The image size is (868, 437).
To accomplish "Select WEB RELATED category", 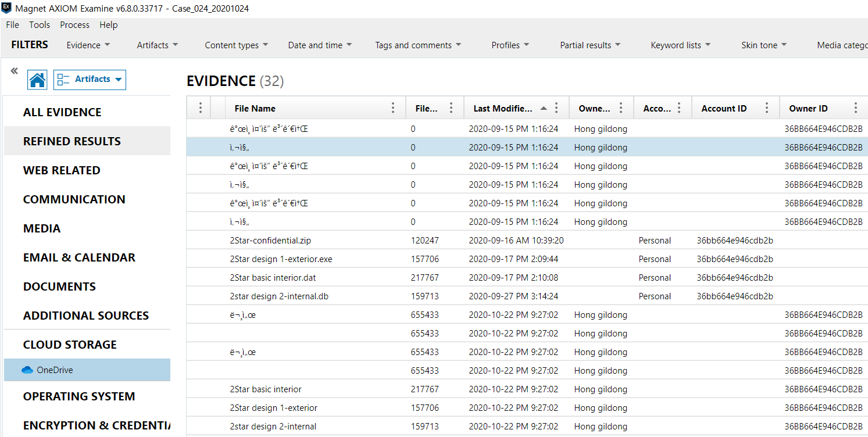I will 87,170.
